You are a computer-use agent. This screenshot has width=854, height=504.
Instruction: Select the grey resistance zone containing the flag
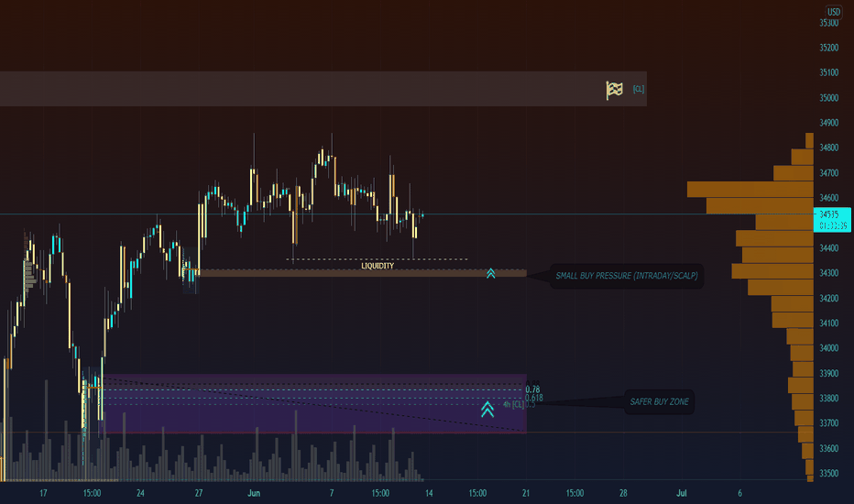pos(323,89)
